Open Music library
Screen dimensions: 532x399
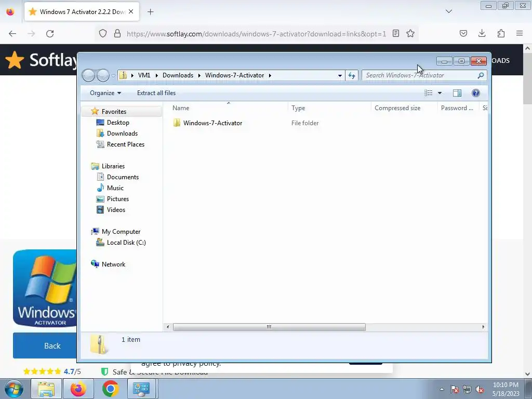tap(115, 188)
